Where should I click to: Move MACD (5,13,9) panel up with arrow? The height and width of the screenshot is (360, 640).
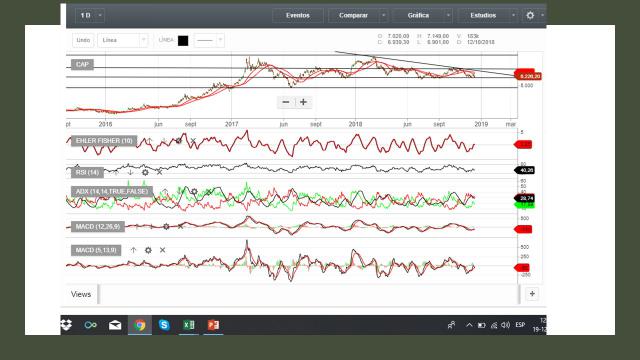[x=133, y=250]
